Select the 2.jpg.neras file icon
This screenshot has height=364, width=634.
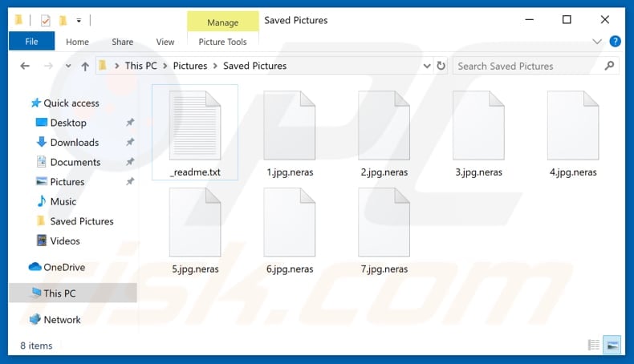point(384,125)
